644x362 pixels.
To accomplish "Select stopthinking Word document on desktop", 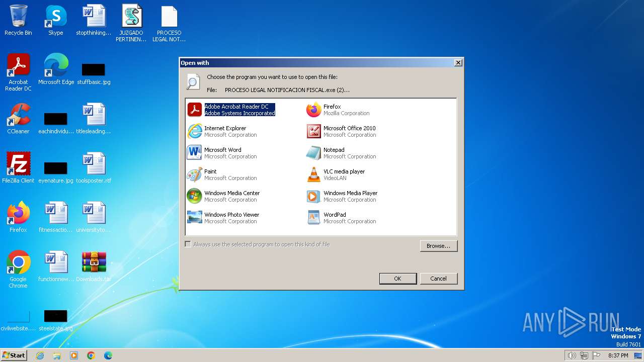I will tap(94, 20).
